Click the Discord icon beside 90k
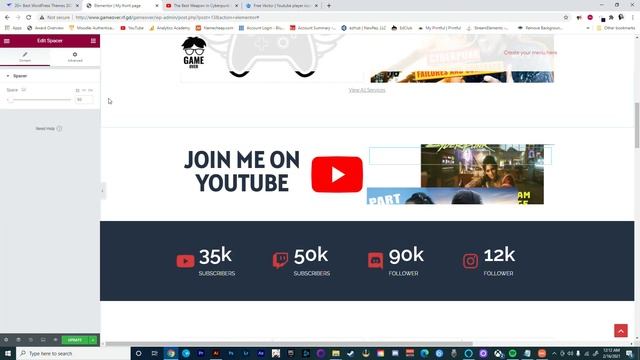This screenshot has width=640, height=360. (x=376, y=261)
